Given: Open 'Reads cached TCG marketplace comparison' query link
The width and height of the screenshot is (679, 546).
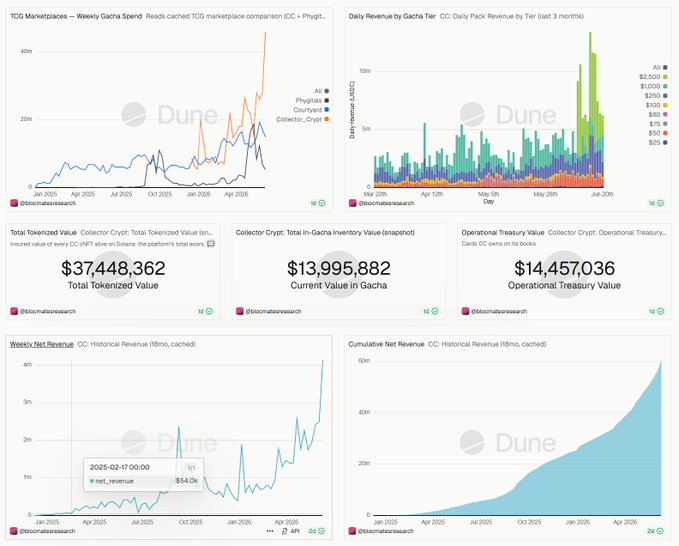Looking at the screenshot, I should tap(236, 16).
